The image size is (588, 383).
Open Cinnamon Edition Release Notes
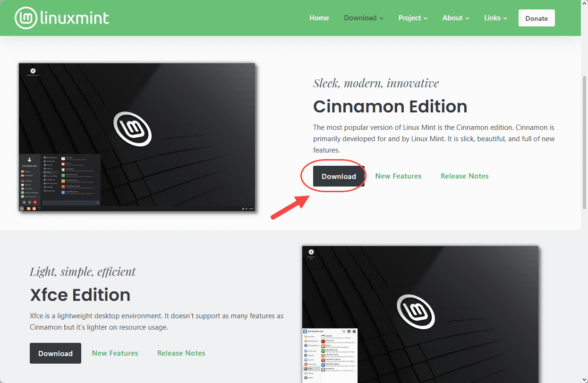(464, 176)
